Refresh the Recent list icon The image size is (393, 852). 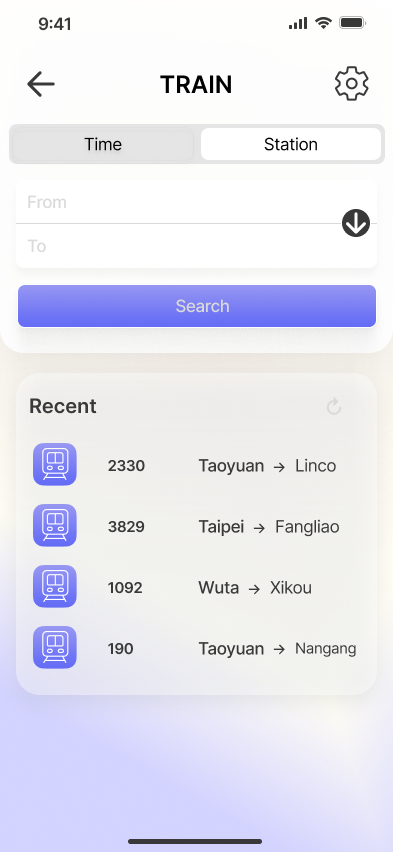tap(334, 406)
